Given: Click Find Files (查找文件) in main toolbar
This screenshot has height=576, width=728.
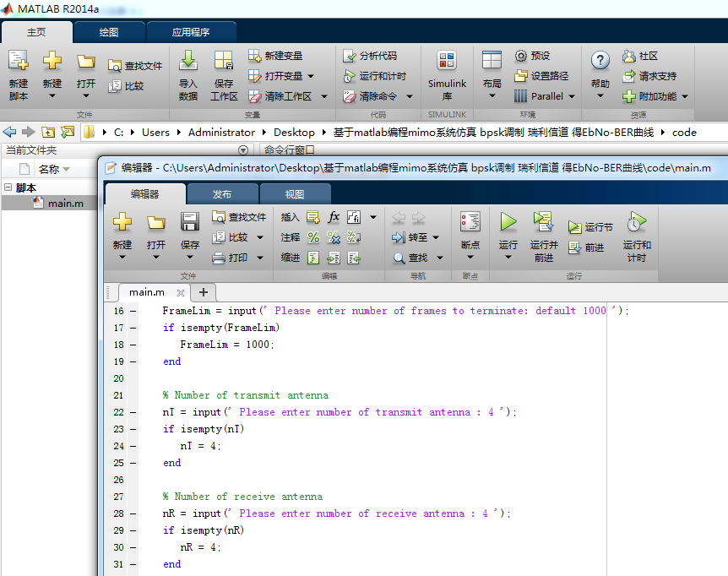Looking at the screenshot, I should [135, 66].
